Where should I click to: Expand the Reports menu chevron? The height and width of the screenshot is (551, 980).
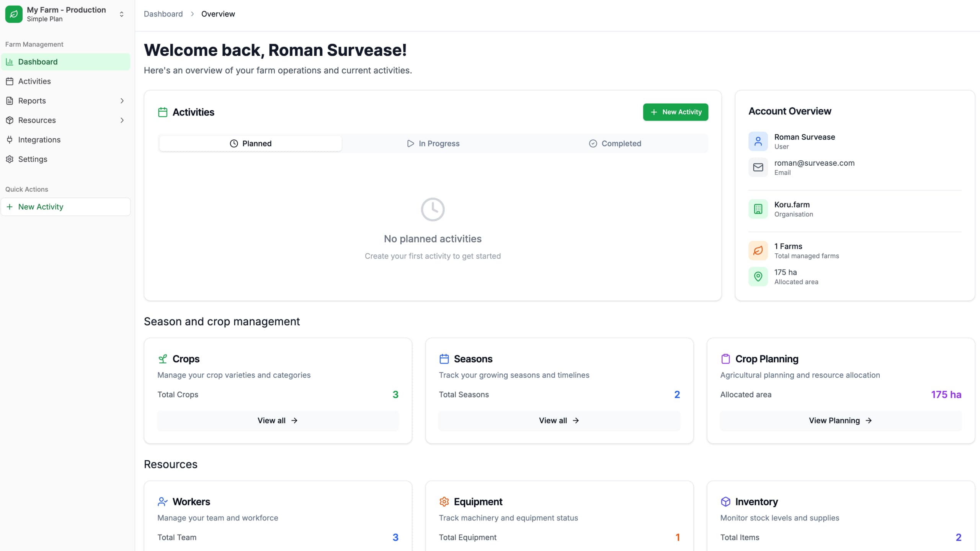(122, 101)
